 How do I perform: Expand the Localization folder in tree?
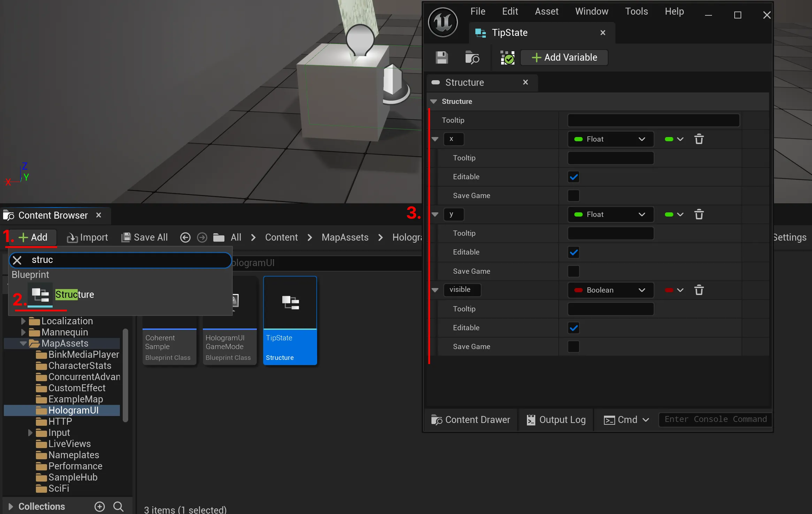(23, 321)
